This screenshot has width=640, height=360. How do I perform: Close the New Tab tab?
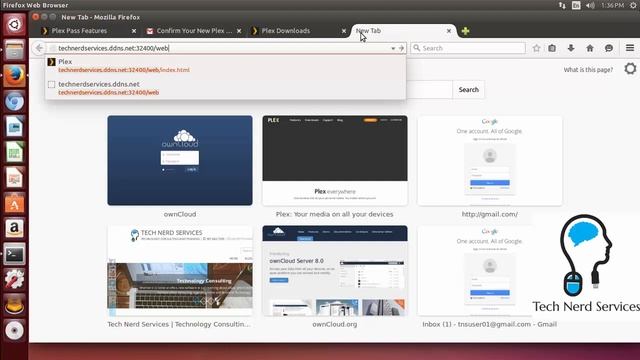pos(449,31)
